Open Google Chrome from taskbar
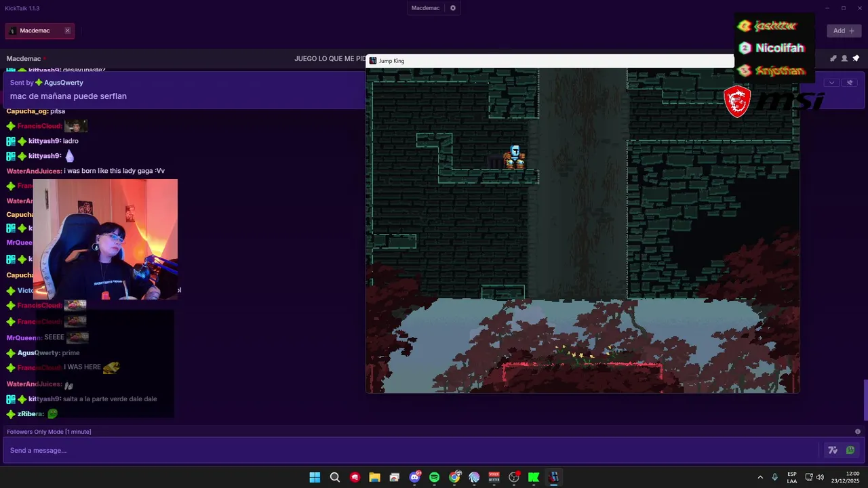The width and height of the screenshot is (868, 488). 454,477
